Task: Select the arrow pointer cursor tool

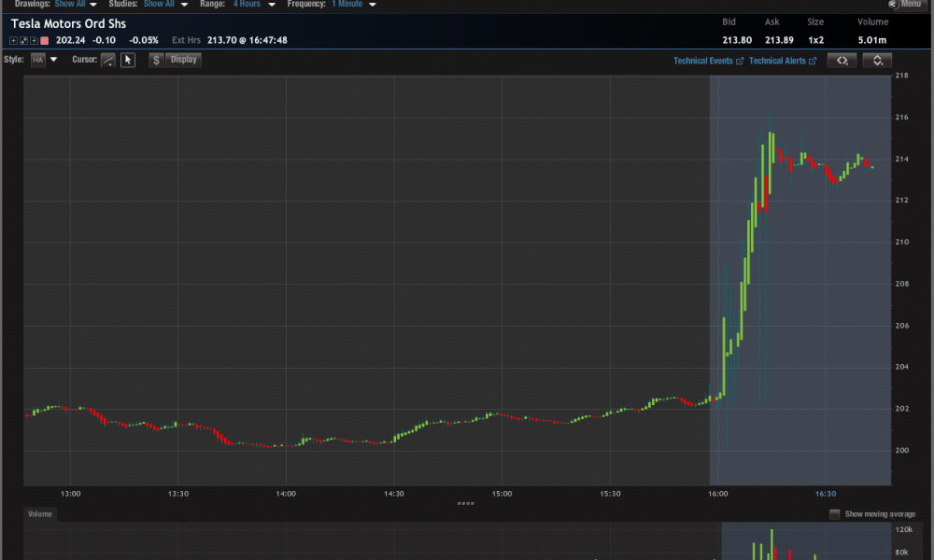Action: [127, 60]
